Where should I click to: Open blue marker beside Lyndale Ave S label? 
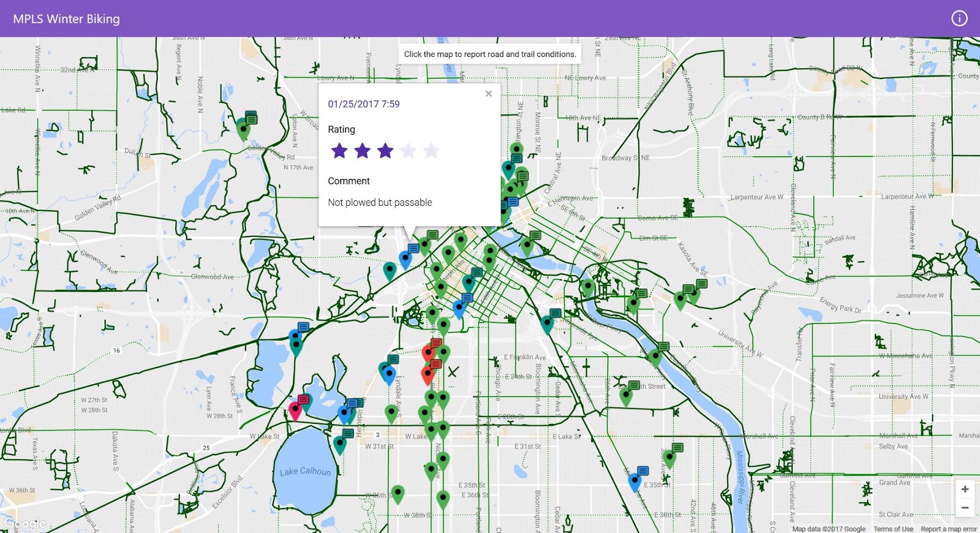click(388, 375)
